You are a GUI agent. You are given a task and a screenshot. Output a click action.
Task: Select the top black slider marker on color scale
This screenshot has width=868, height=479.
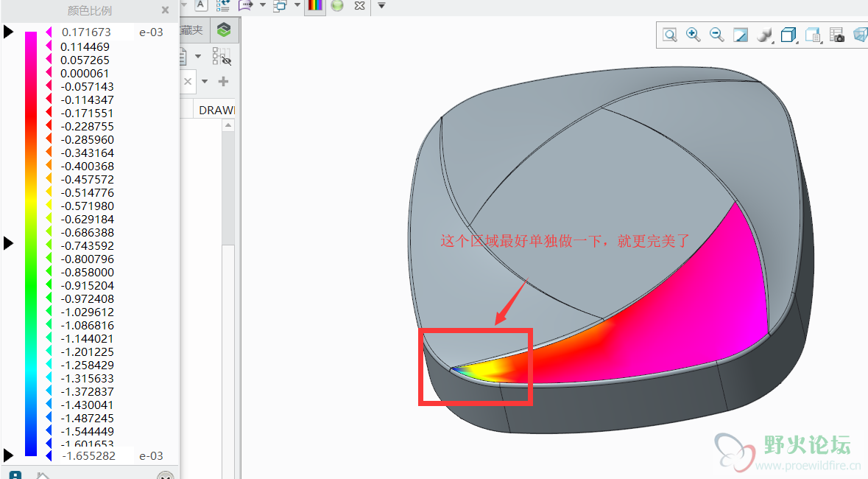(x=8, y=32)
